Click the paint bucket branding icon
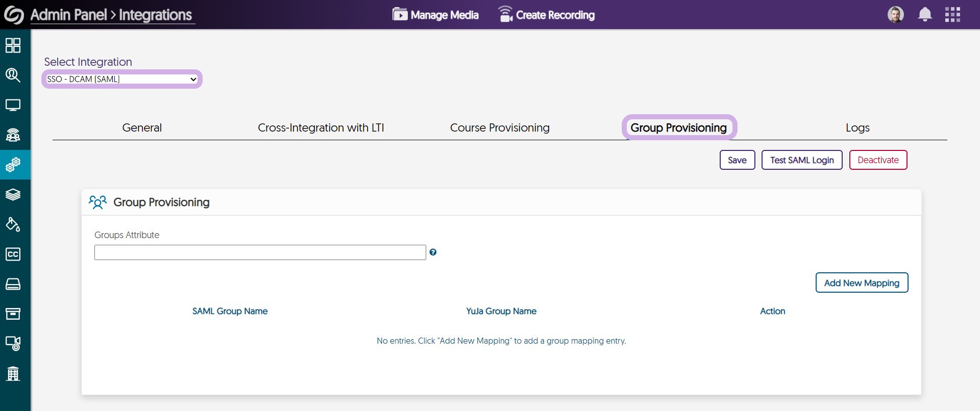This screenshot has width=980, height=411. point(13,224)
